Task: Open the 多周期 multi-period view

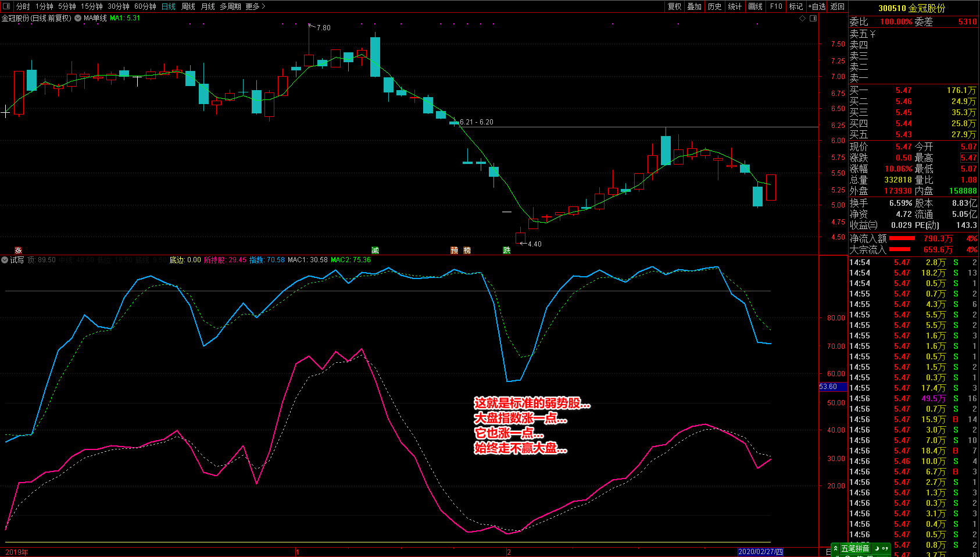Action: coord(230,6)
